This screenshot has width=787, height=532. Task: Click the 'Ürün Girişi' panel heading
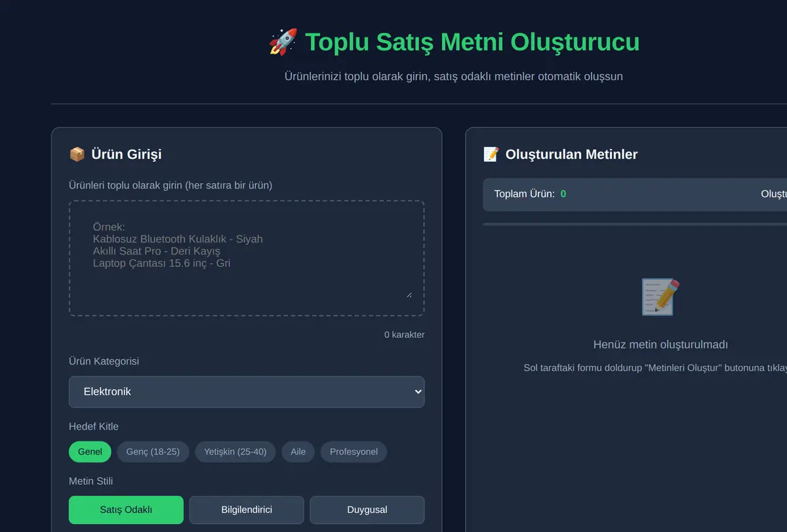(x=127, y=154)
